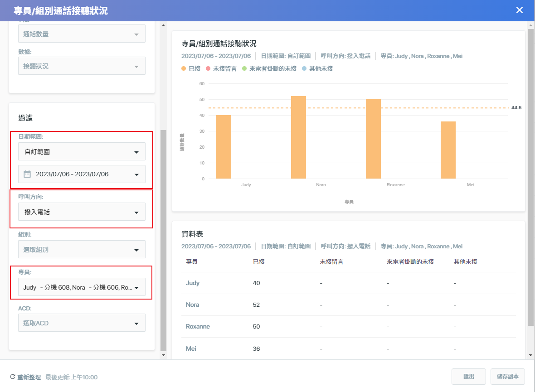Screen dimensions: 535x392
Task: Toggle the 未接留言 legend item
Action: pos(221,68)
